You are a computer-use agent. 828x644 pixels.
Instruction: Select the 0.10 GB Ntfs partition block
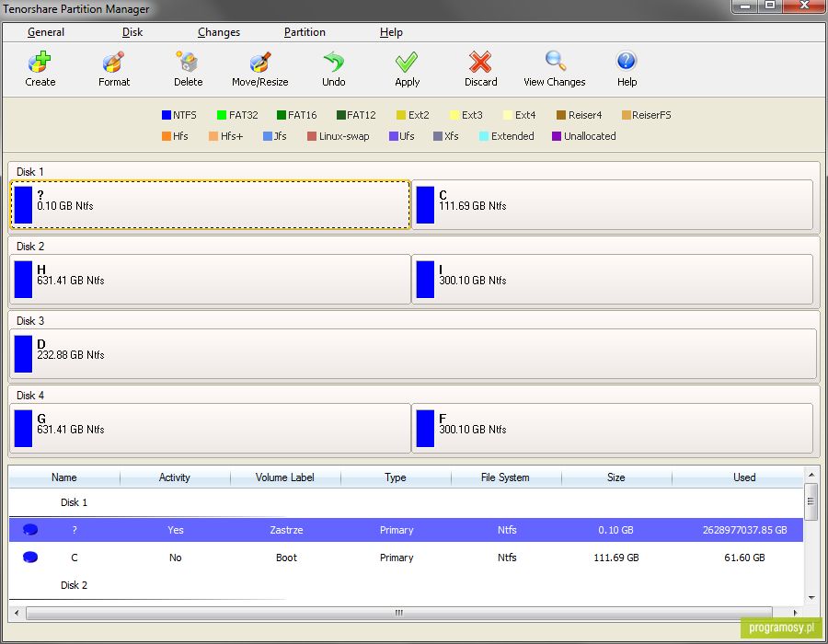pos(210,205)
